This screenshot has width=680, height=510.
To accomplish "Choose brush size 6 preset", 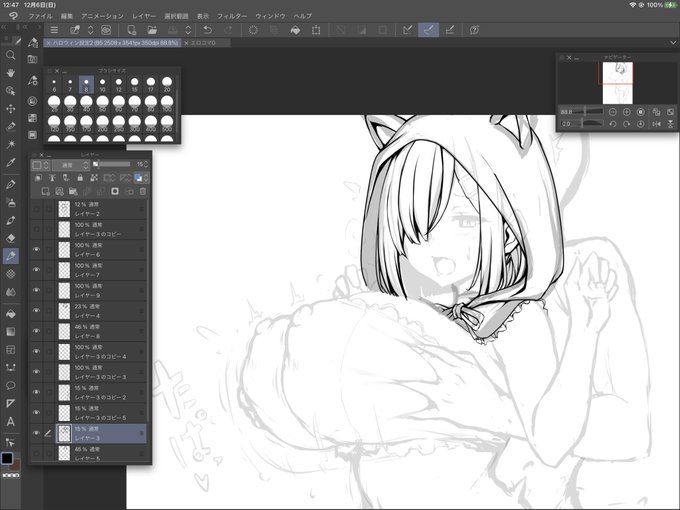I will [54, 85].
